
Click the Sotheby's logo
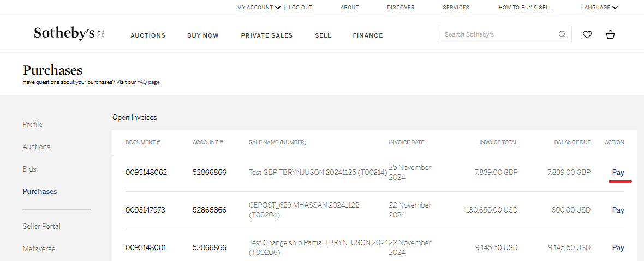[x=70, y=34]
